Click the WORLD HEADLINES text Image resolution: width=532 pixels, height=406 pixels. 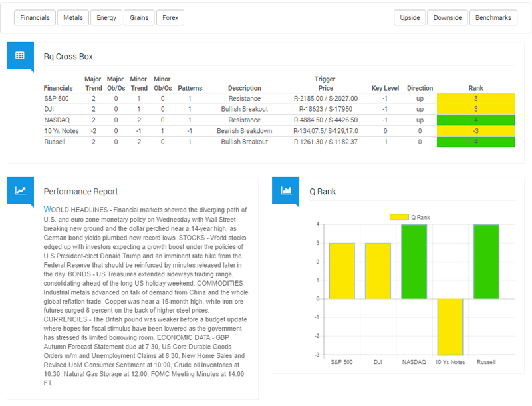(x=76, y=210)
